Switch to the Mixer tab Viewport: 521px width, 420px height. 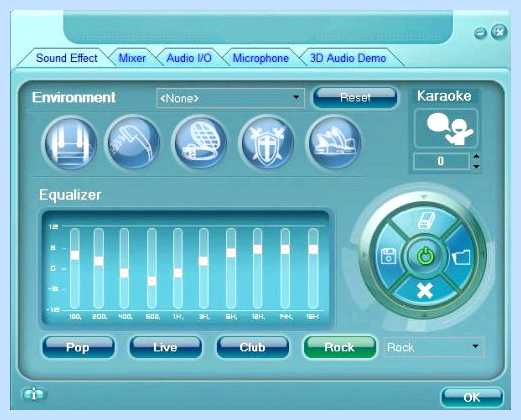tap(132, 58)
